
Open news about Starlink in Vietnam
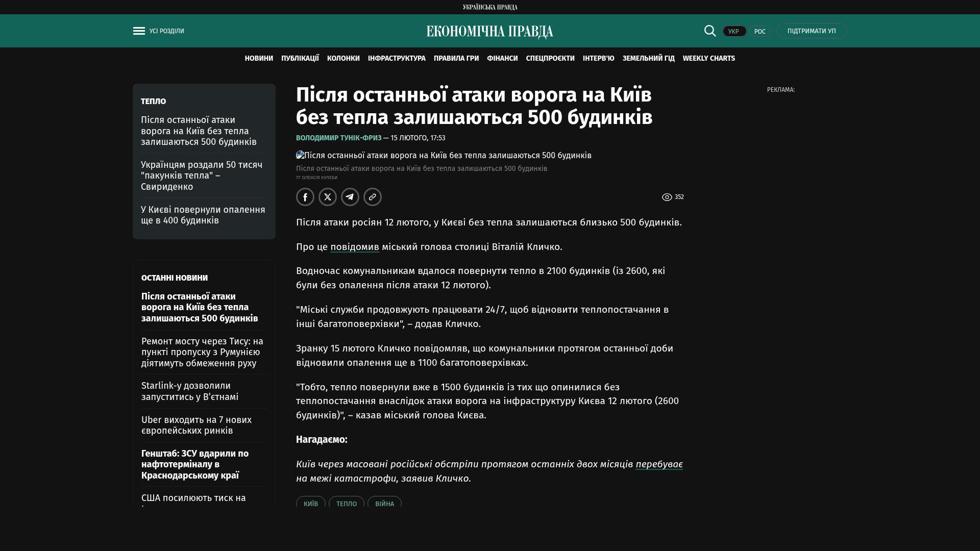190,391
